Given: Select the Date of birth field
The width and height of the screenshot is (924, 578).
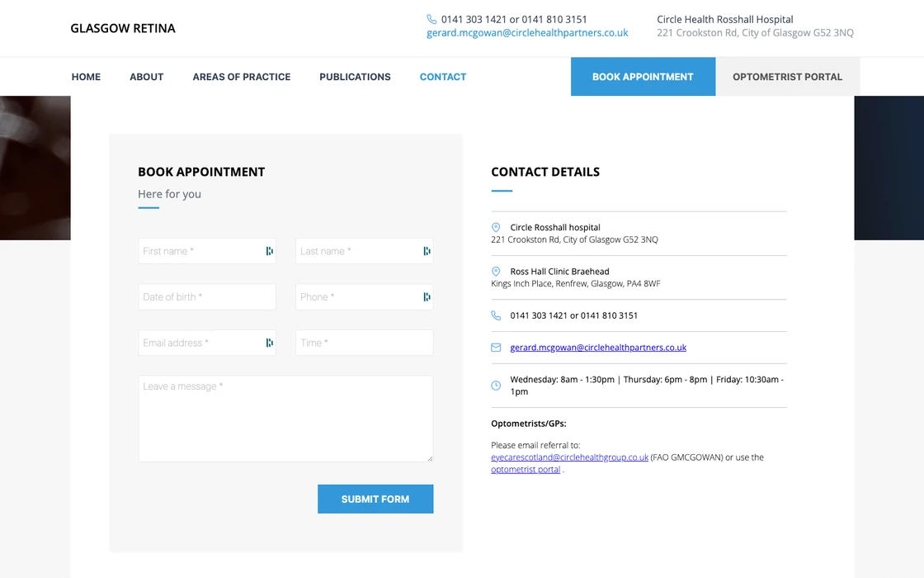Looking at the screenshot, I should point(207,297).
